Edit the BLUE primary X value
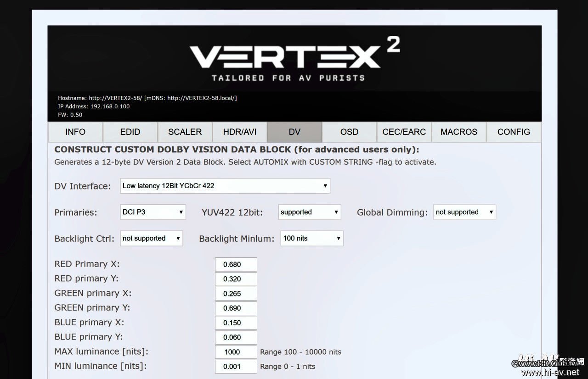 [x=236, y=323]
